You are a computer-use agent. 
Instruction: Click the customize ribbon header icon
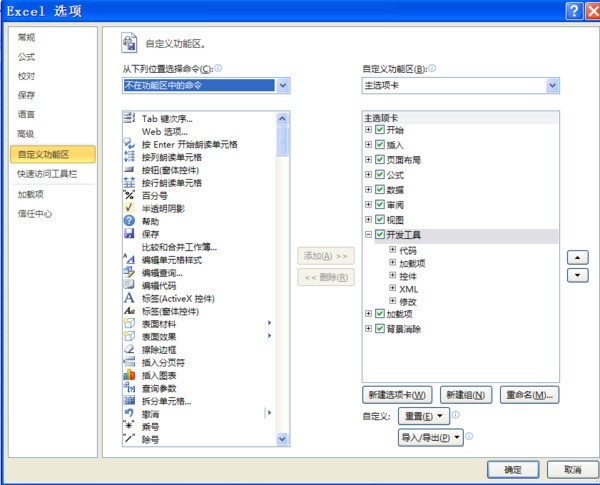click(x=129, y=42)
